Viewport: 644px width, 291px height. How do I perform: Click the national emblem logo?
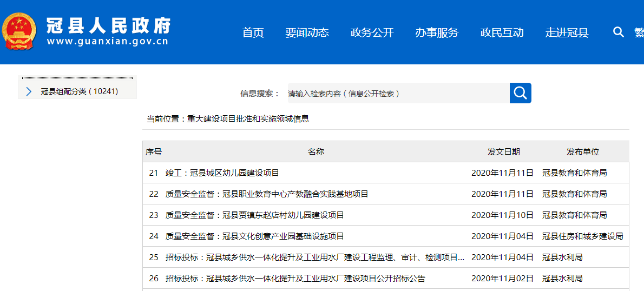[19, 31]
